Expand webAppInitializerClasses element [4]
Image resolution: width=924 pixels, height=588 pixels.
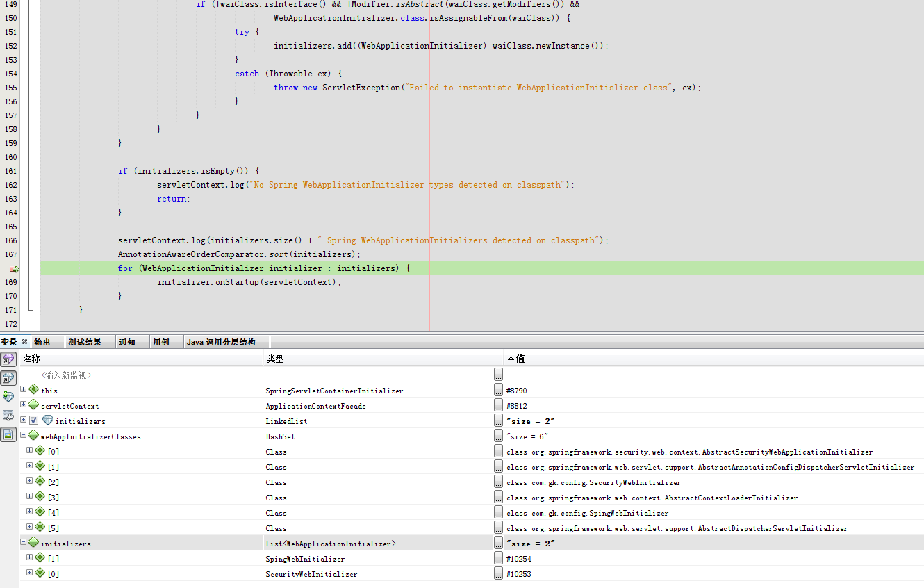pos(29,512)
